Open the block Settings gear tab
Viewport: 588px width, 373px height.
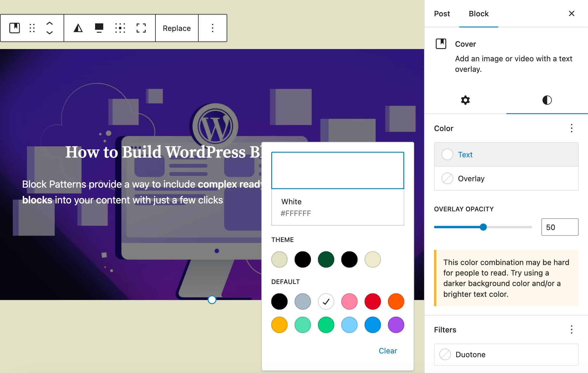click(465, 100)
